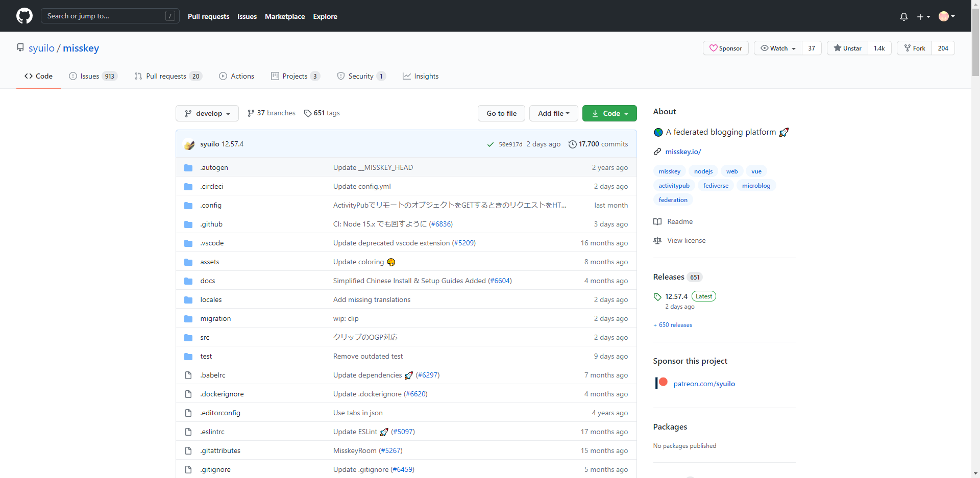
Task: Open commit hash 50e917d
Action: [x=510, y=144]
